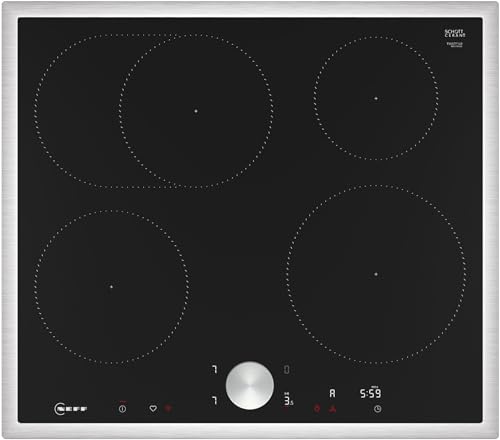
Task: Tap the red fan-shaped symbol below the A
Action: (x=333, y=409)
